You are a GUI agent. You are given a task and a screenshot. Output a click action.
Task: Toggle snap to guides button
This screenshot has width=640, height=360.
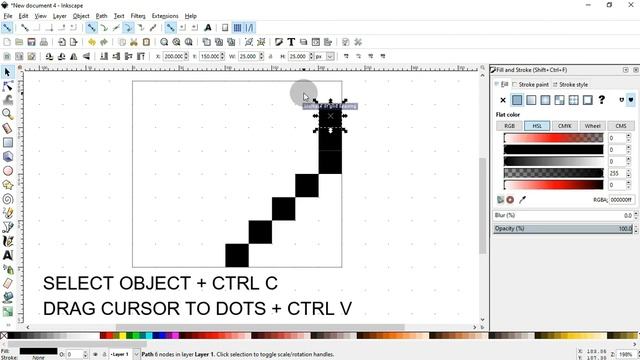pos(249,28)
